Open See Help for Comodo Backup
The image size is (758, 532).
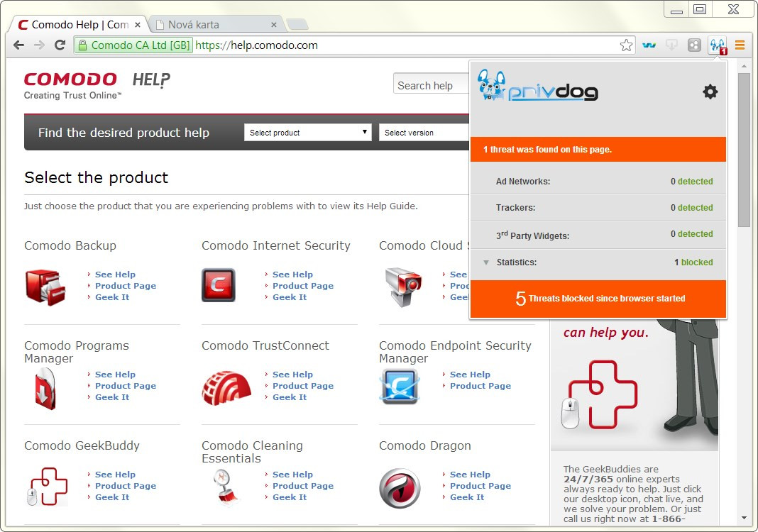115,275
